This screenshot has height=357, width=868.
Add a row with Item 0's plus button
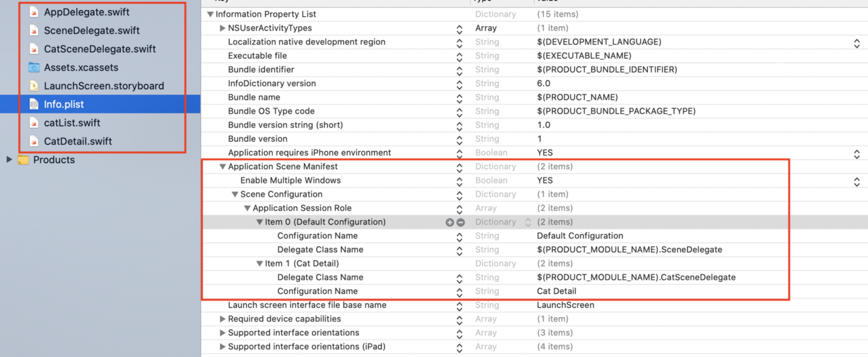point(449,222)
